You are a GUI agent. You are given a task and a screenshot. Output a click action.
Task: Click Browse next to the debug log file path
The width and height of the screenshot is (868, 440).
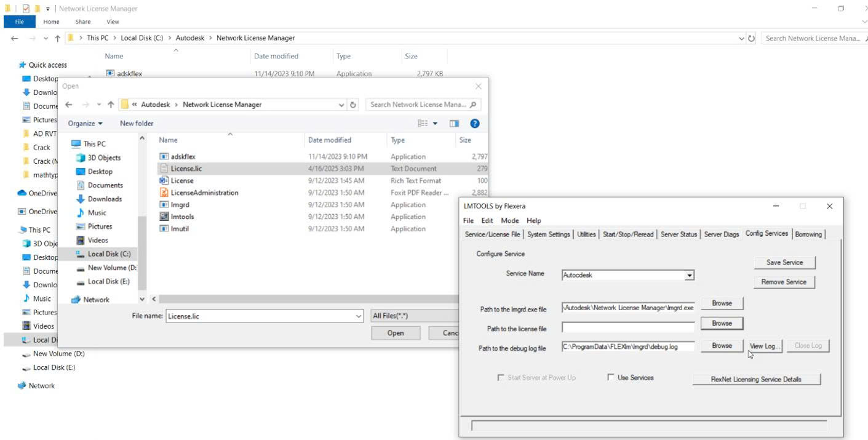coord(722,346)
